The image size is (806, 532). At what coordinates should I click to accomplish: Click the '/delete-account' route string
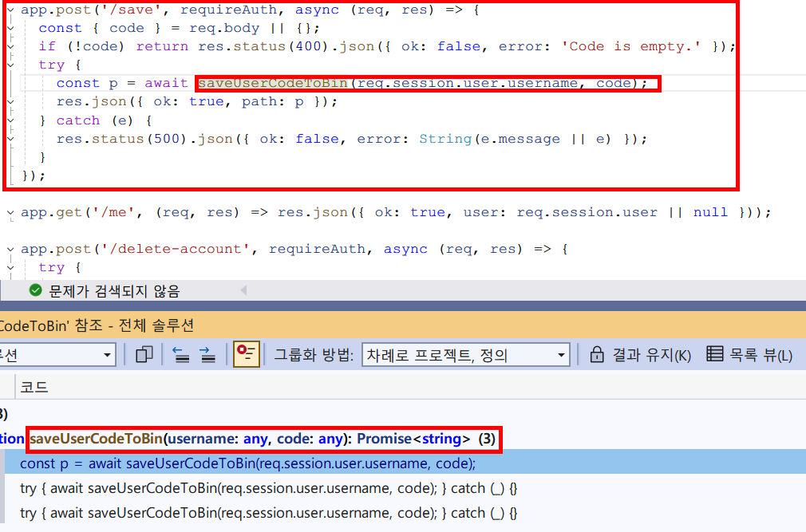tap(175, 249)
